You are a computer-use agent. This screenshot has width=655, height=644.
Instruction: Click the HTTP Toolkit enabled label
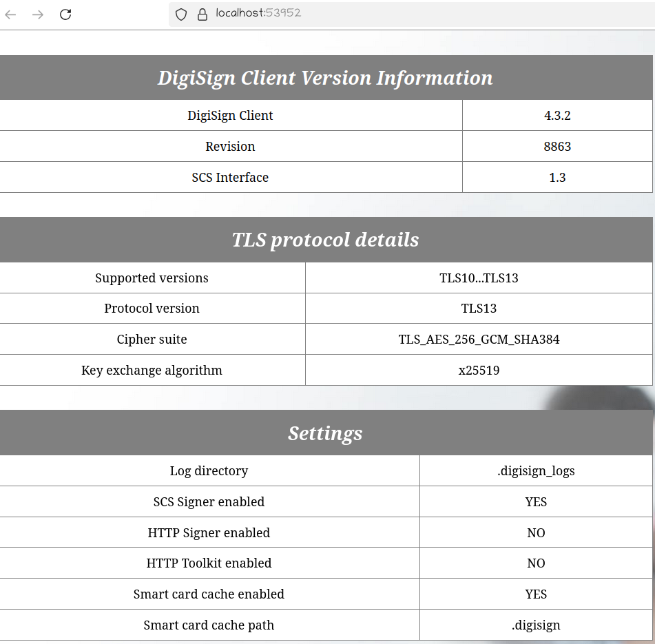point(209,563)
